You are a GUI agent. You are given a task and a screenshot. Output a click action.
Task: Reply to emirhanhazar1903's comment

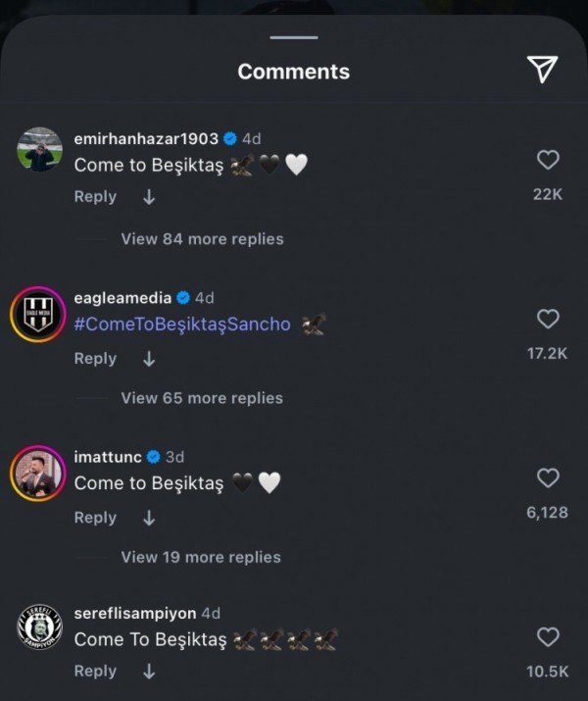point(95,197)
